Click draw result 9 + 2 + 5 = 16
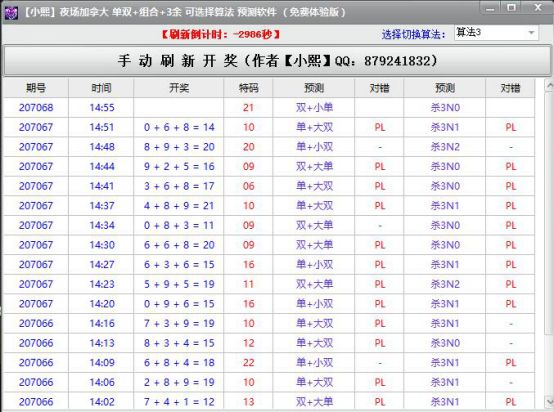This screenshot has height=412, width=554. pos(179,166)
